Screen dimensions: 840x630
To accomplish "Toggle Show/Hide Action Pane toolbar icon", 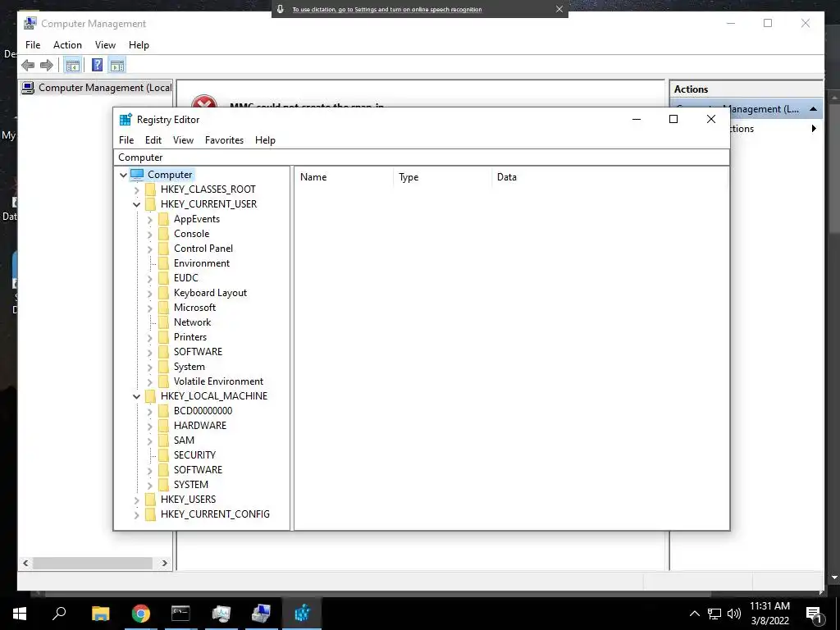I will tap(116, 66).
